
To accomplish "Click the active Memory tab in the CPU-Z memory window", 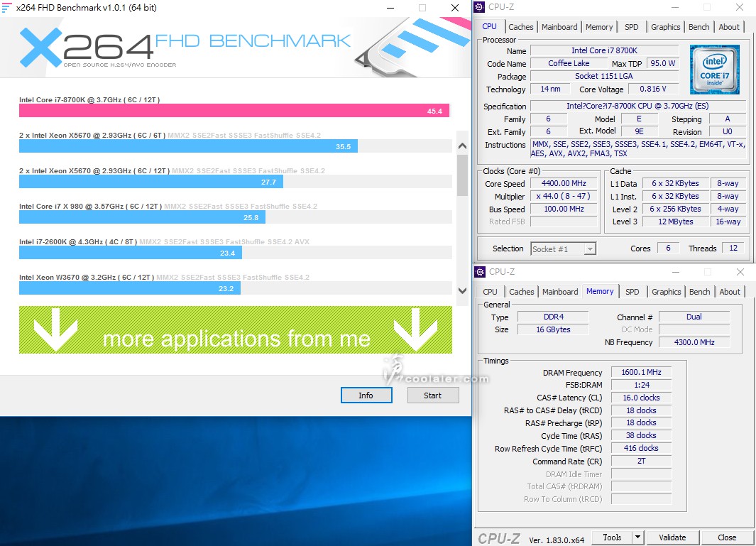I will point(600,291).
